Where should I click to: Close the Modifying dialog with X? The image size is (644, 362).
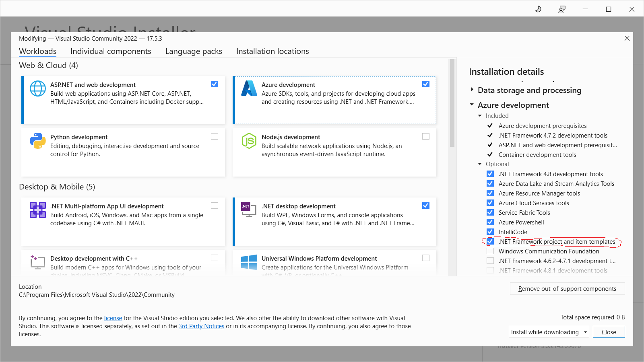click(627, 38)
